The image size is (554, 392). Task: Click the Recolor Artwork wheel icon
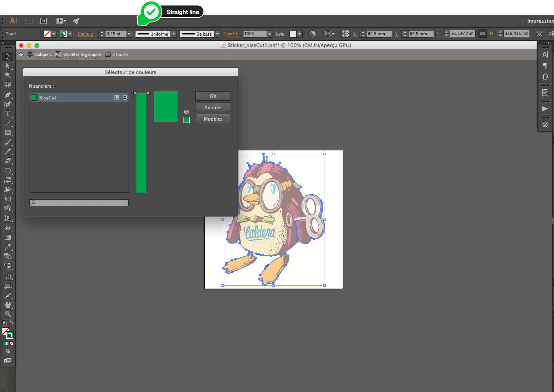point(312,34)
